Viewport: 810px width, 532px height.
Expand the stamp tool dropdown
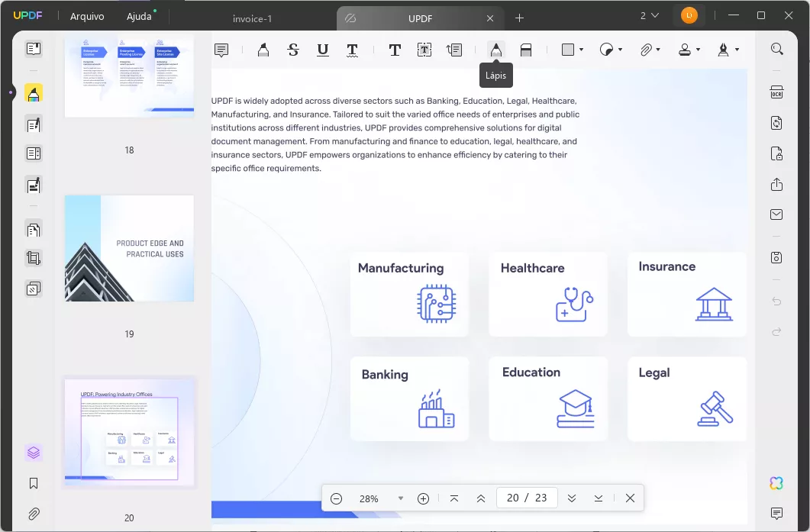click(x=697, y=49)
